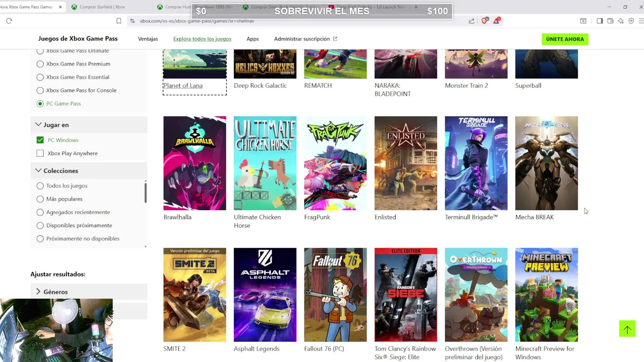Open the Asphalt Legends cover art

[265, 295]
